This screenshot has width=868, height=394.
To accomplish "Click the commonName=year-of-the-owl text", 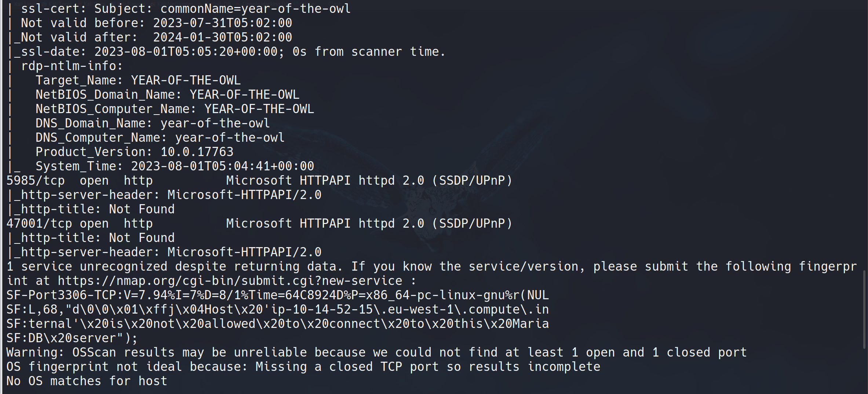I will coord(255,8).
